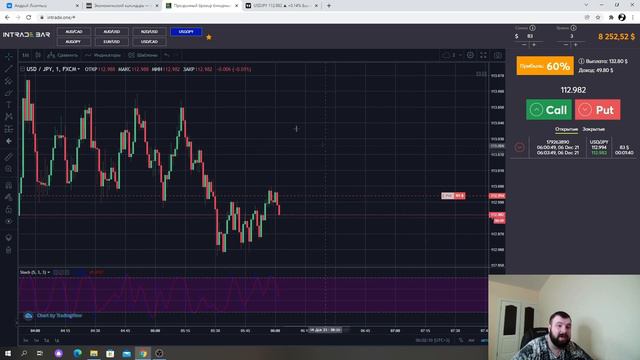Open the candle chart style selector
The height and width of the screenshot is (360, 640).
(38, 56)
